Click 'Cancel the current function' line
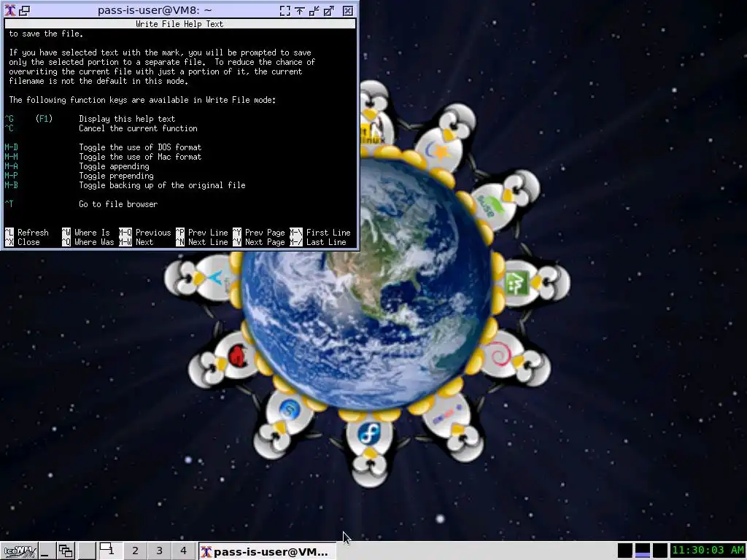This screenshot has height=560, width=747. point(138,128)
